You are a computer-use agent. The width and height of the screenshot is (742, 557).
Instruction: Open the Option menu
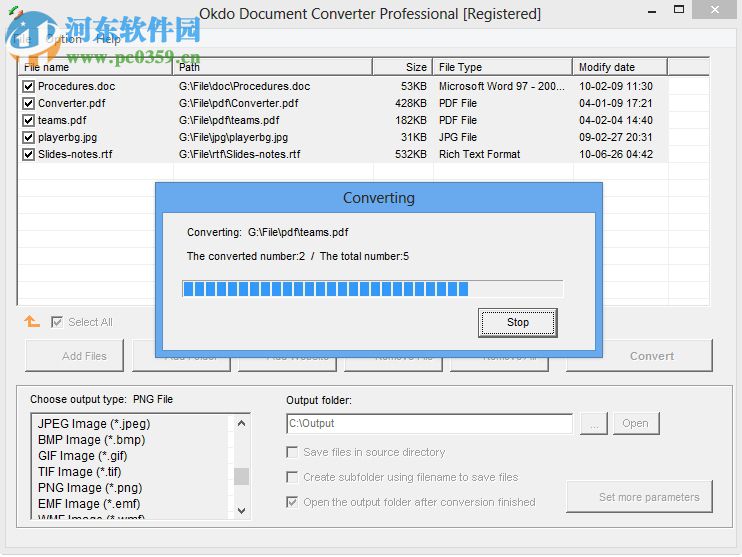(x=64, y=39)
